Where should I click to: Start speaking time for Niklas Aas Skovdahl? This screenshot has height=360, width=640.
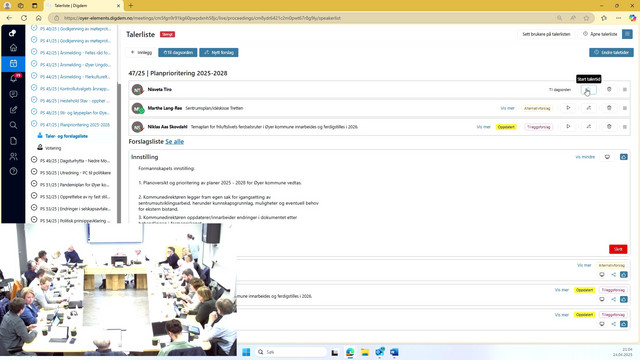568,127
